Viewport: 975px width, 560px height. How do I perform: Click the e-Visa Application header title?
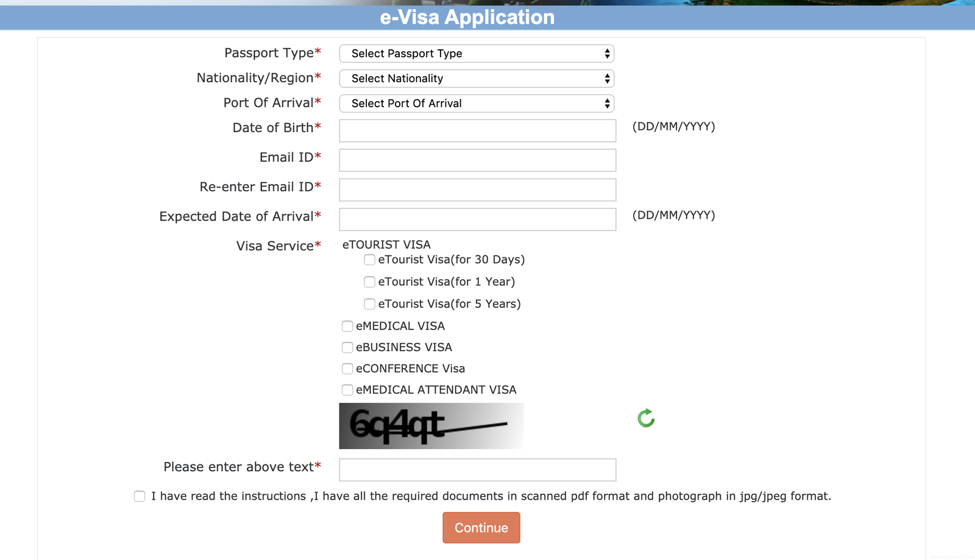pos(467,17)
